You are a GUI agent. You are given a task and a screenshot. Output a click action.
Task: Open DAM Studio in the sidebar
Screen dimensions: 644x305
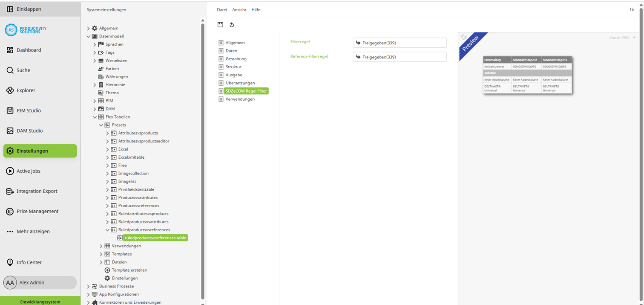pyautogui.click(x=29, y=131)
